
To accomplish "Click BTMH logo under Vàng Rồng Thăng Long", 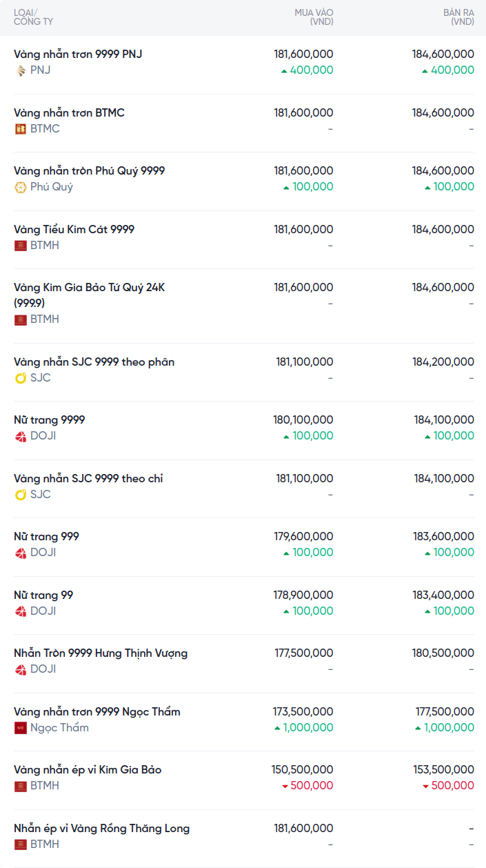I will tap(21, 845).
